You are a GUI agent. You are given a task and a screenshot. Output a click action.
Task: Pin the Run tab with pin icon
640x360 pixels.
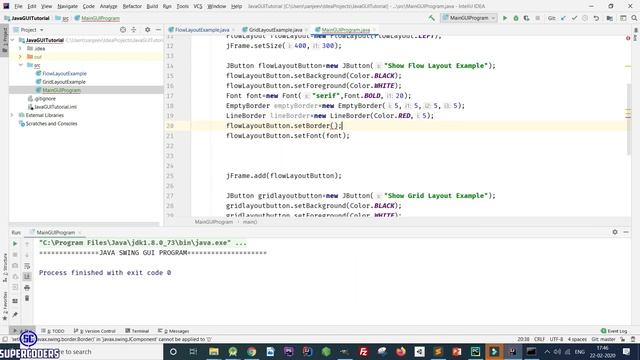[x=15, y=315]
